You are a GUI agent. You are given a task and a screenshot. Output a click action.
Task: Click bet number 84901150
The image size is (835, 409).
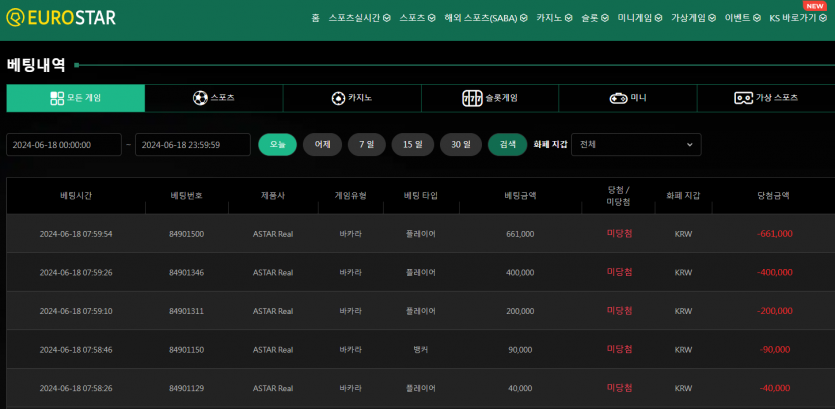coord(186,350)
